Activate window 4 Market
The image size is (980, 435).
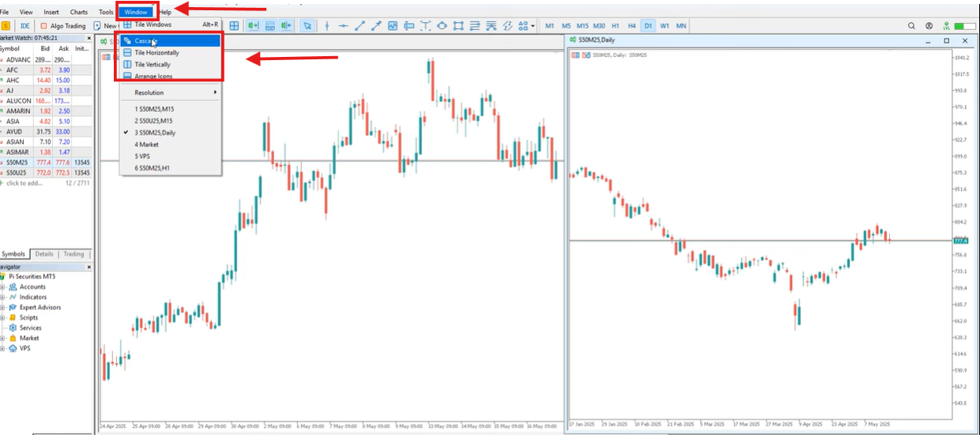tap(171, 144)
